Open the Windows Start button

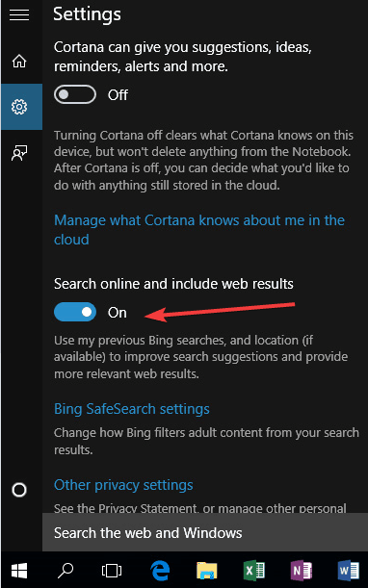coord(19,571)
